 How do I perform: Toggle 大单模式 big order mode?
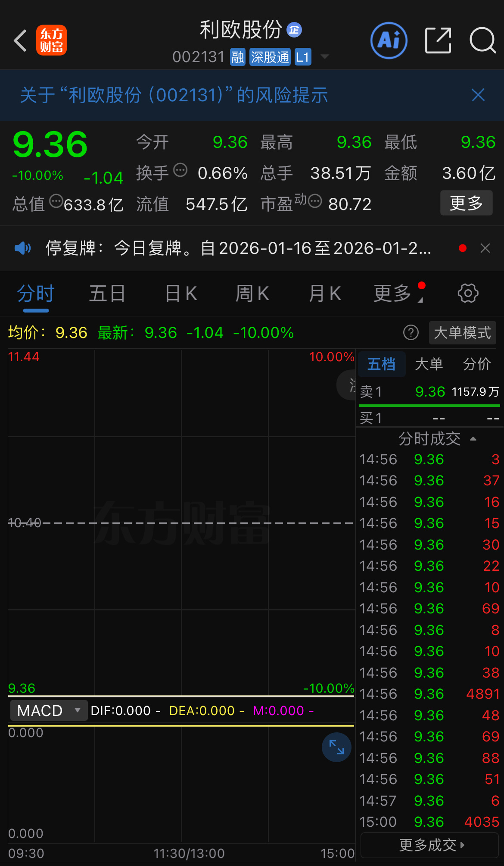point(463,332)
